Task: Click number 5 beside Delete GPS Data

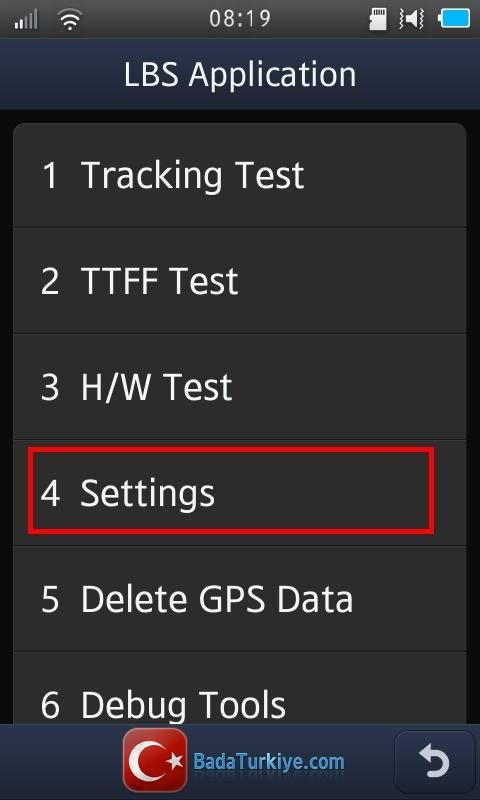Action: coord(49,599)
